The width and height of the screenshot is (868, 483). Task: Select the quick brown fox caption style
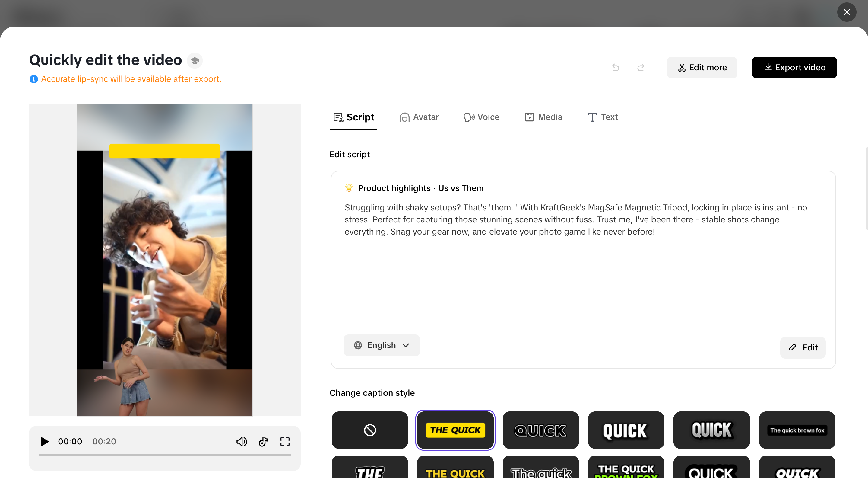tap(797, 430)
